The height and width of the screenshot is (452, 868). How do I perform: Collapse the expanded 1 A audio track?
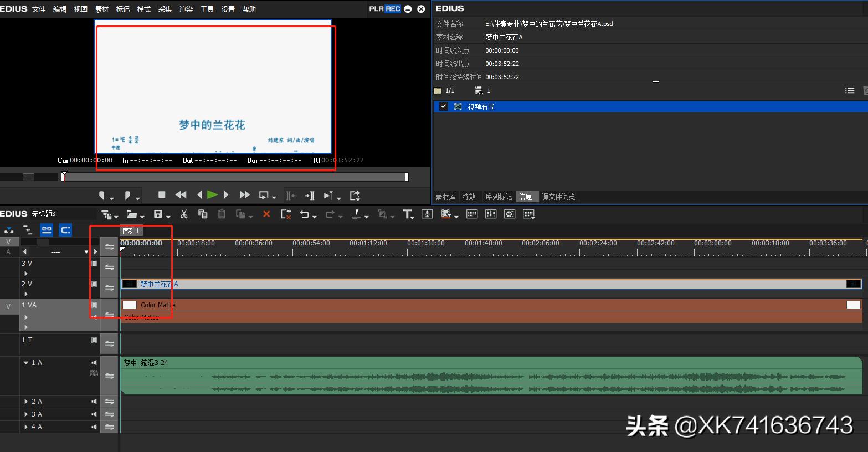pyautogui.click(x=25, y=362)
